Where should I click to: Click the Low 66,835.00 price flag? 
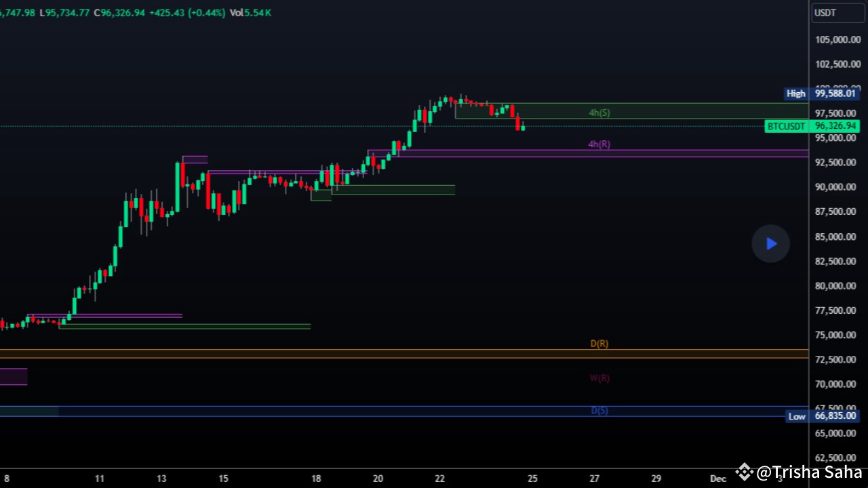pos(822,416)
